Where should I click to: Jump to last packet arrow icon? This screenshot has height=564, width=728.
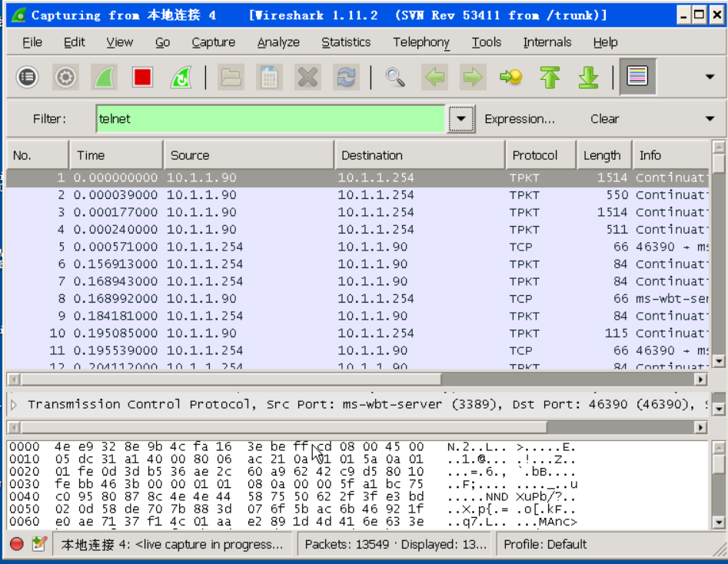(x=588, y=77)
